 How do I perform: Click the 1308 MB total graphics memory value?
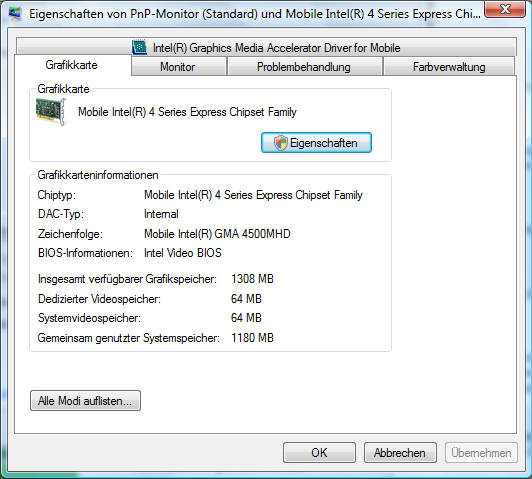pos(252,279)
